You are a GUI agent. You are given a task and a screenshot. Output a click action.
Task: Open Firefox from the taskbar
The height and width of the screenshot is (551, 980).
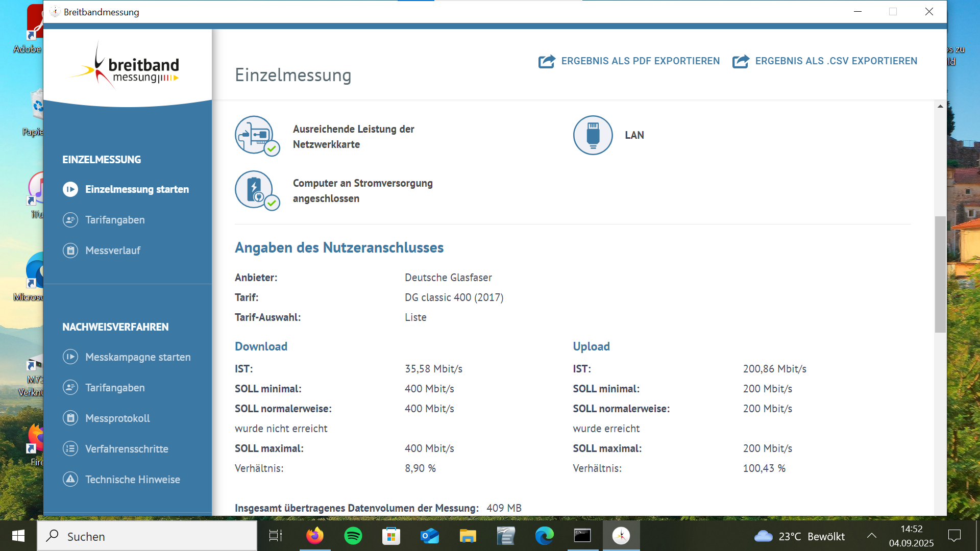315,536
